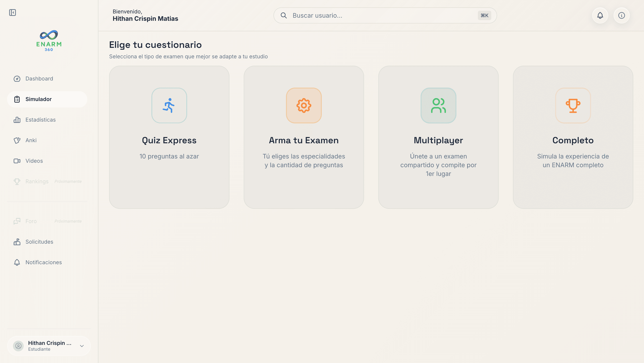This screenshot has width=644, height=363.
Task: Click 'Selecciona el tipo de examen' subtitle
Action: (x=189, y=57)
